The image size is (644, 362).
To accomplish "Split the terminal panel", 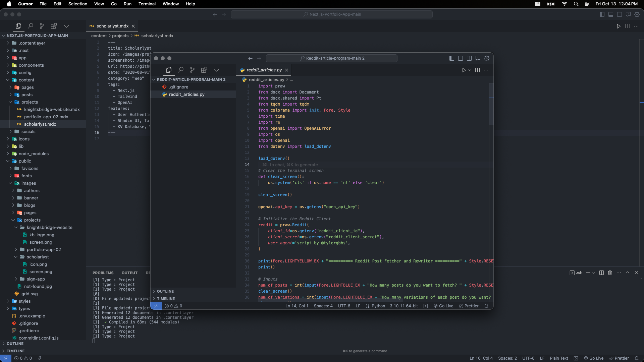I will point(601,273).
